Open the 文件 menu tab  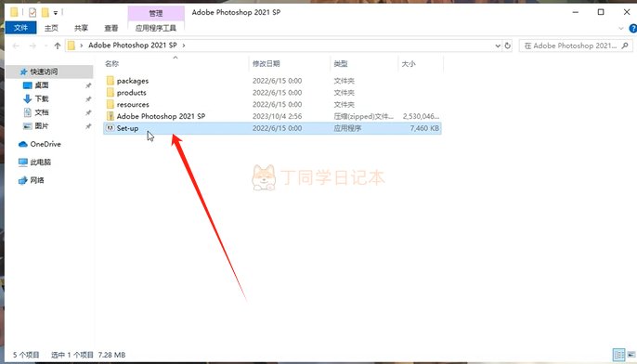(x=20, y=28)
